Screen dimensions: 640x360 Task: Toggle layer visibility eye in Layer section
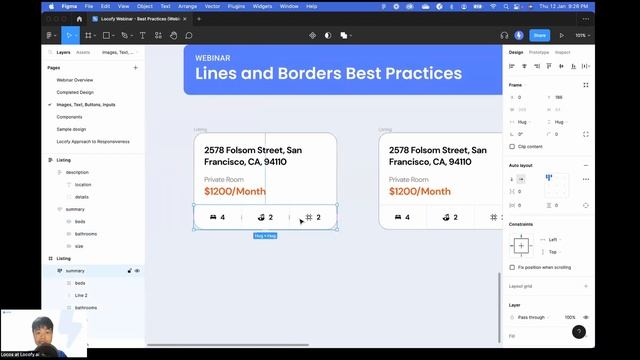pyautogui.click(x=586, y=317)
